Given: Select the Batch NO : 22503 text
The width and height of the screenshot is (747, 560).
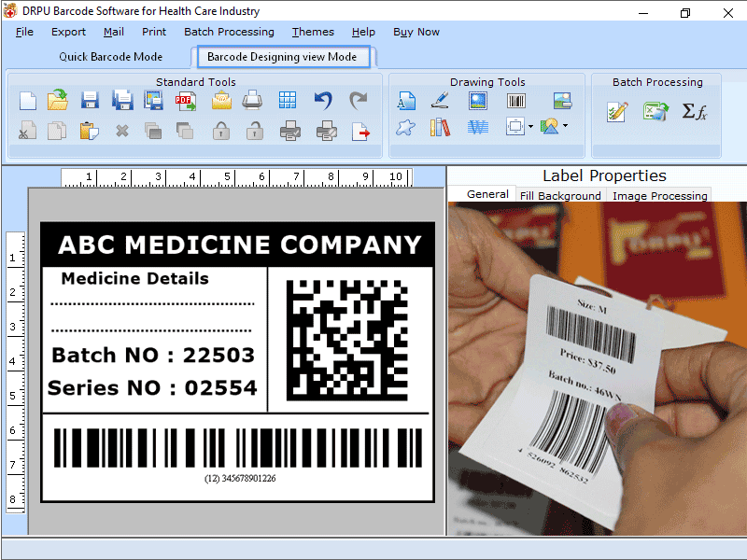Looking at the screenshot, I should [x=153, y=355].
